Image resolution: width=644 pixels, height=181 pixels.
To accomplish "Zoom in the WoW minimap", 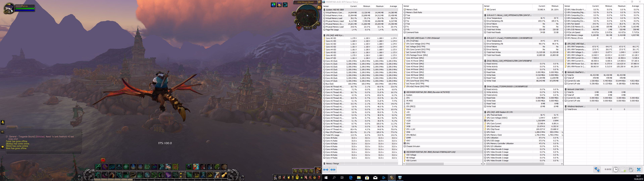I will coord(318,23).
